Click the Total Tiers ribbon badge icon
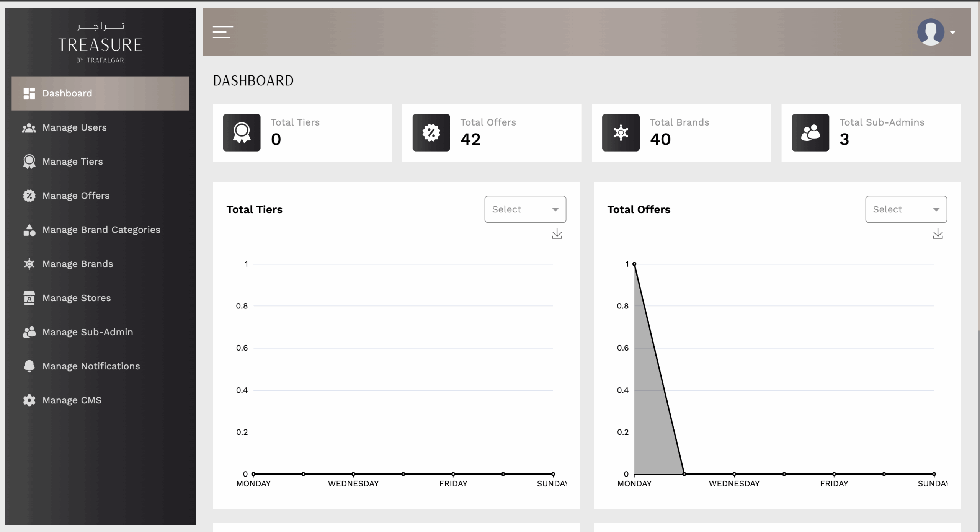The height and width of the screenshot is (532, 980). (x=242, y=132)
